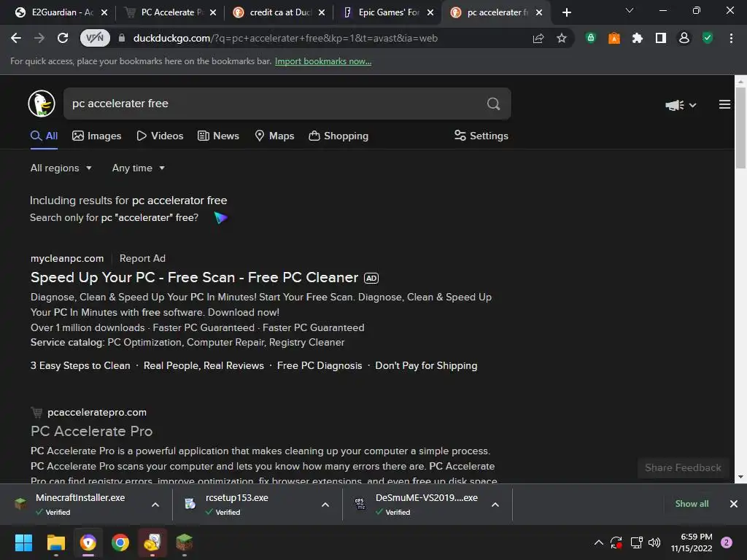Click the taskbar clock showing 6:59 PM

point(692,542)
